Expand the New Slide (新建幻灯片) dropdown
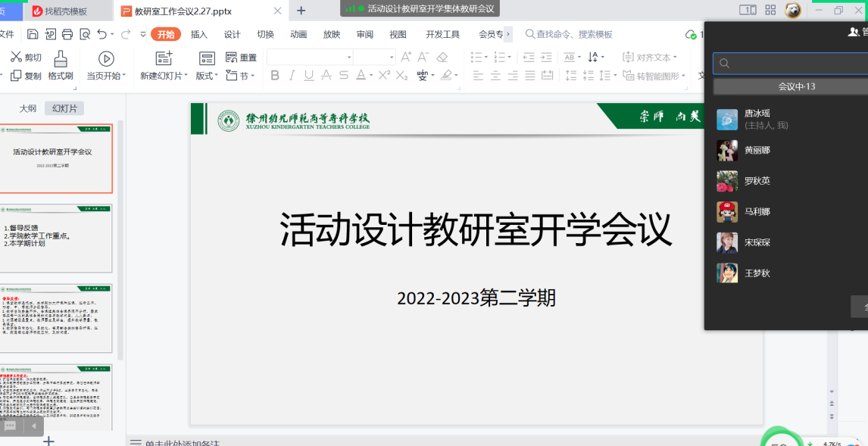Image resolution: width=868 pixels, height=446 pixels. [186, 76]
